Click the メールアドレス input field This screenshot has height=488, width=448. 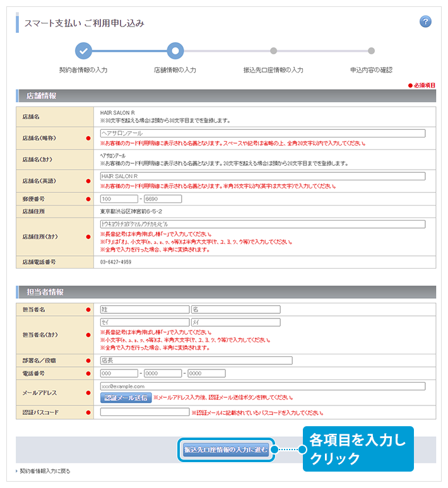pos(262,386)
